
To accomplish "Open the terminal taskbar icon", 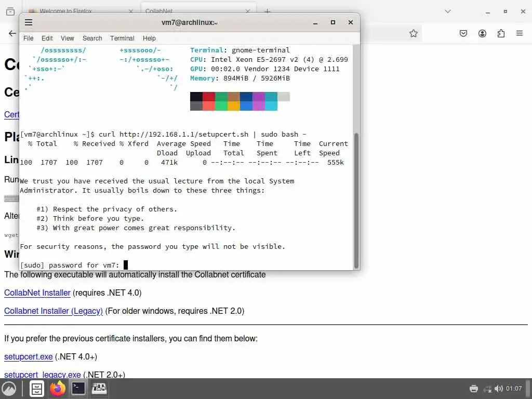I will [78, 389].
